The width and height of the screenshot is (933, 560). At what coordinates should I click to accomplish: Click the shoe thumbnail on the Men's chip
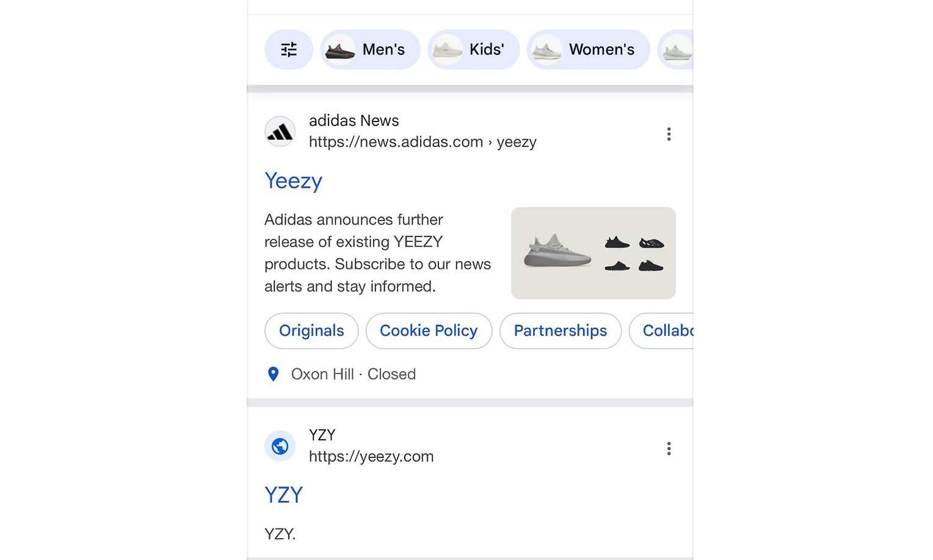pos(339,49)
